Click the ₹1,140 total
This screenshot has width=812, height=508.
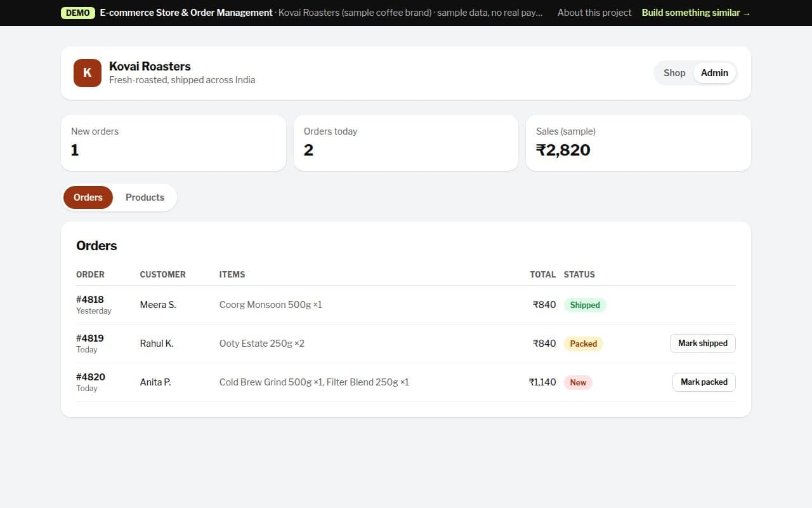(542, 382)
